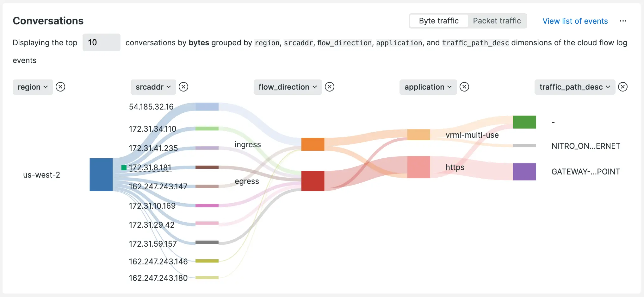This screenshot has width=644, height=297.
Task: Select the us-west-2 region node
Action: pyautogui.click(x=101, y=174)
